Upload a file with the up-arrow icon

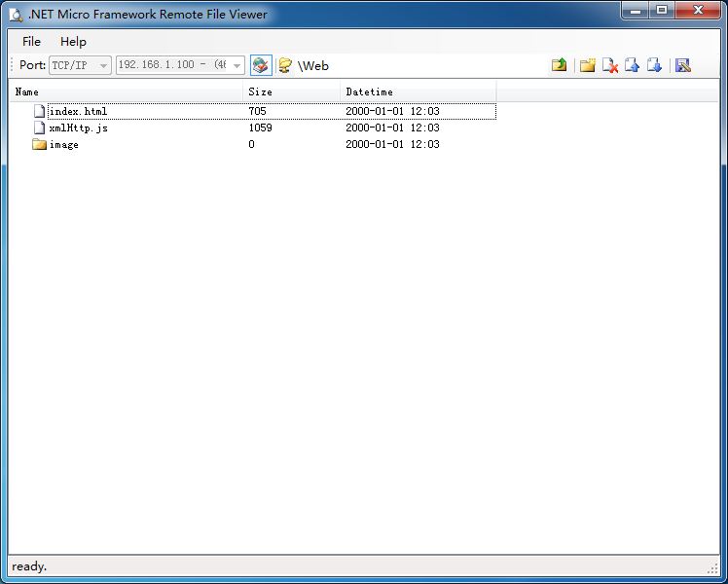(632, 65)
